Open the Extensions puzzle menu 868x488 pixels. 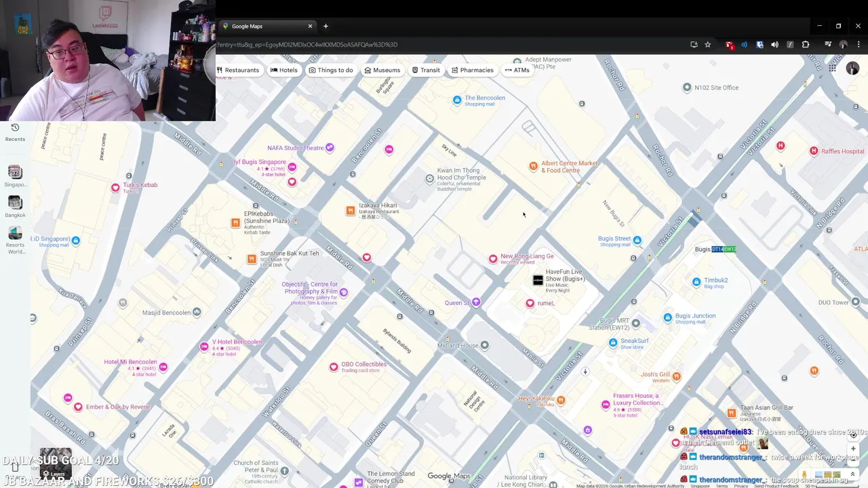tap(806, 45)
